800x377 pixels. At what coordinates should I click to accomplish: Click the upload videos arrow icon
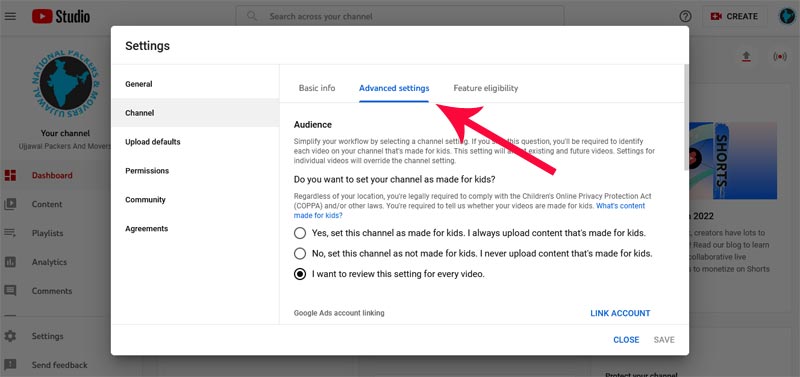[x=746, y=57]
